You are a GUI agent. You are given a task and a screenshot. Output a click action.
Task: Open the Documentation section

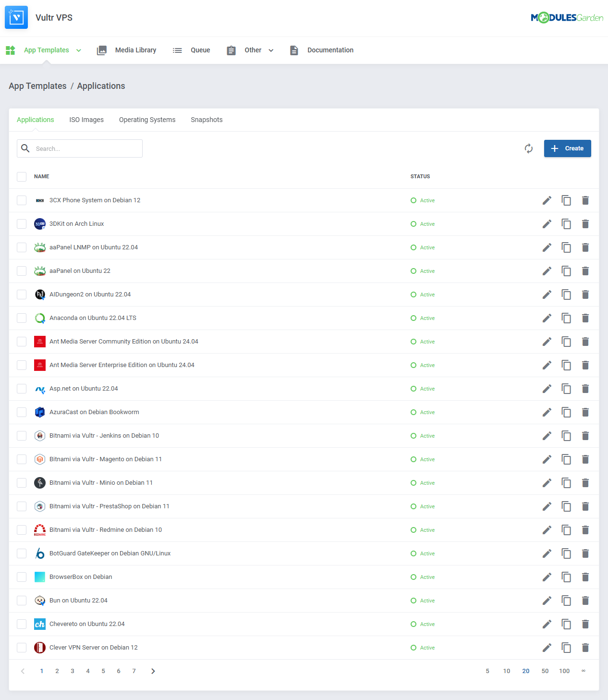(x=330, y=50)
